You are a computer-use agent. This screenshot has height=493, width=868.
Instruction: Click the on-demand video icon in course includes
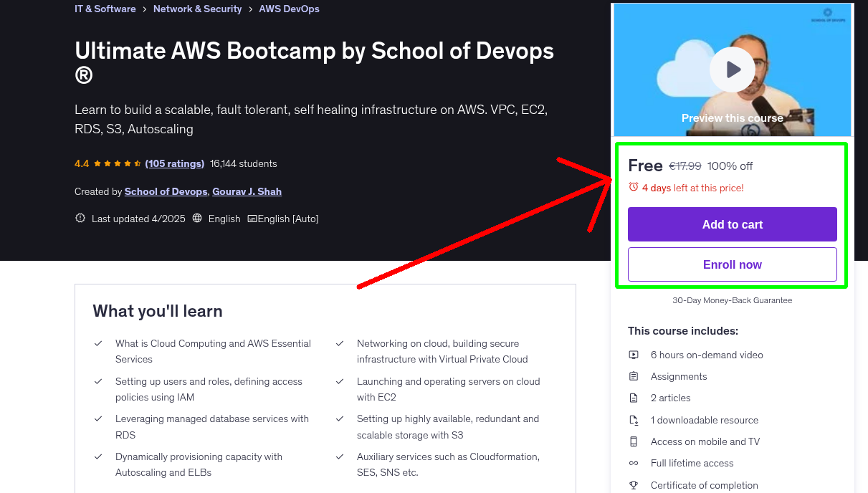(634, 354)
